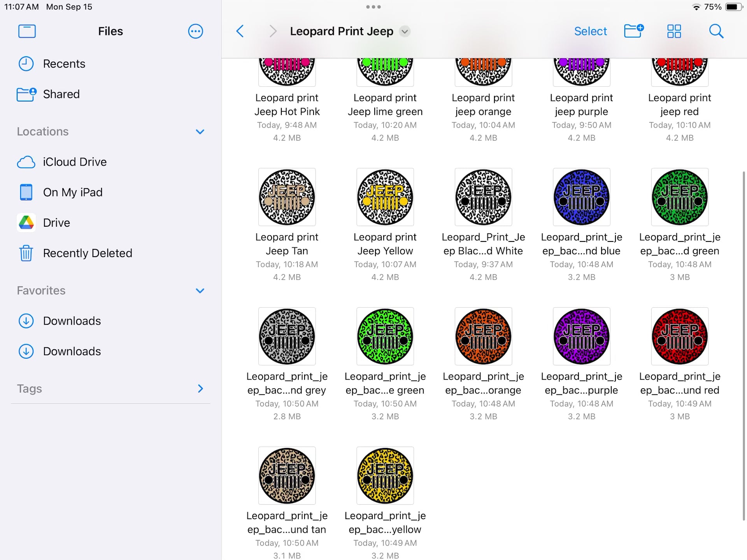Create a new folder
The image size is (747, 560).
[633, 31]
